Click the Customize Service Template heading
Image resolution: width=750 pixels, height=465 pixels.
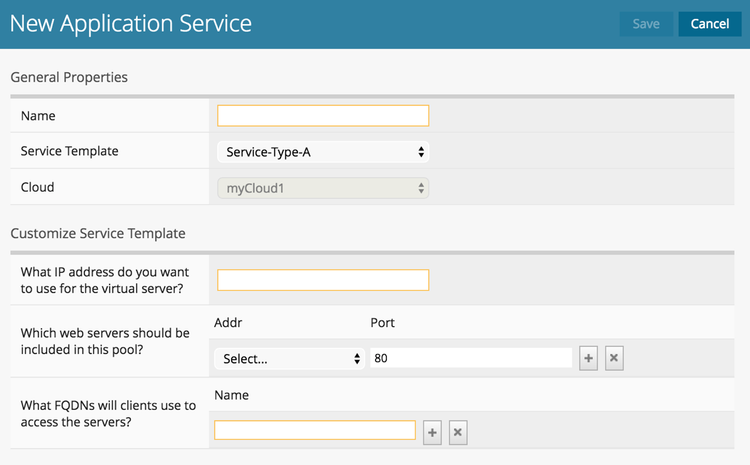[98, 234]
